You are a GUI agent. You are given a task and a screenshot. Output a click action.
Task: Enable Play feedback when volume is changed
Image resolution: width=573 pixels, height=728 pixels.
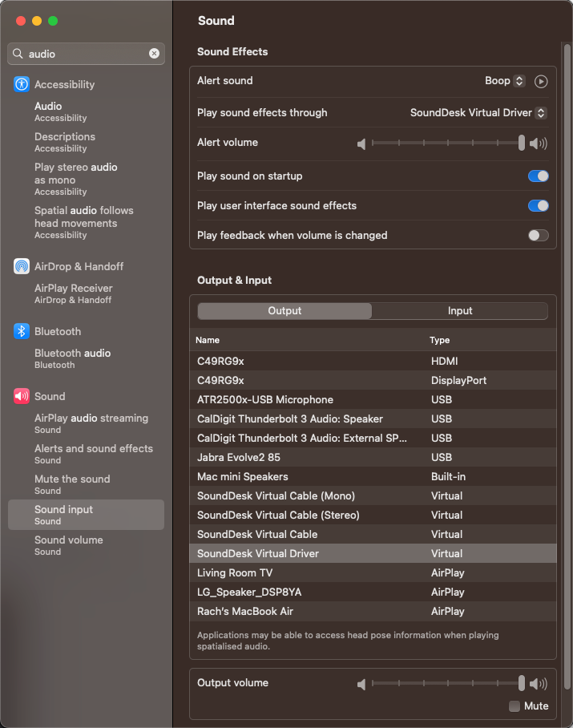coord(538,235)
